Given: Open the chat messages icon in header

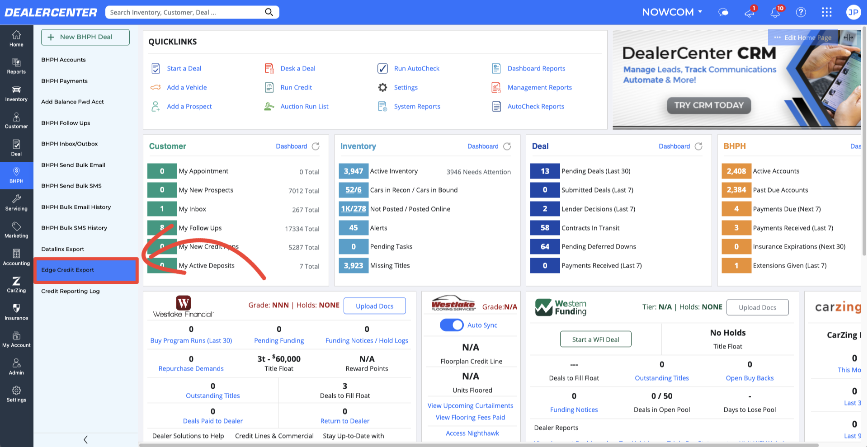Looking at the screenshot, I should tap(723, 12).
